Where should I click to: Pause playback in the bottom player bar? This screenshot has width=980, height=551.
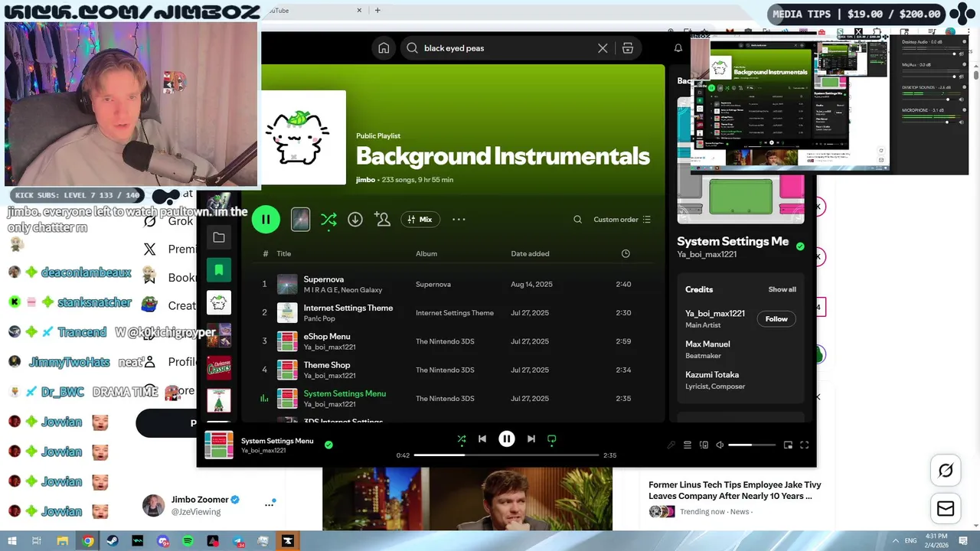(x=507, y=439)
